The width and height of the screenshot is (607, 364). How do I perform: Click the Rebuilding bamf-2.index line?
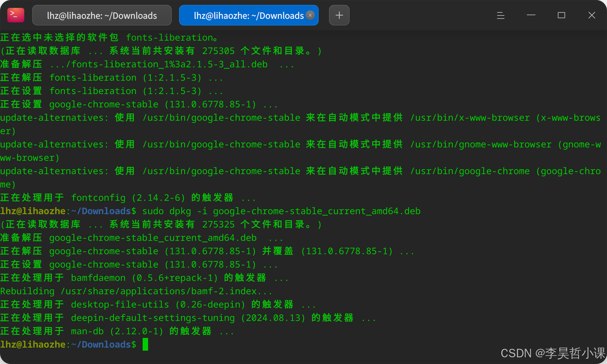tap(136, 291)
